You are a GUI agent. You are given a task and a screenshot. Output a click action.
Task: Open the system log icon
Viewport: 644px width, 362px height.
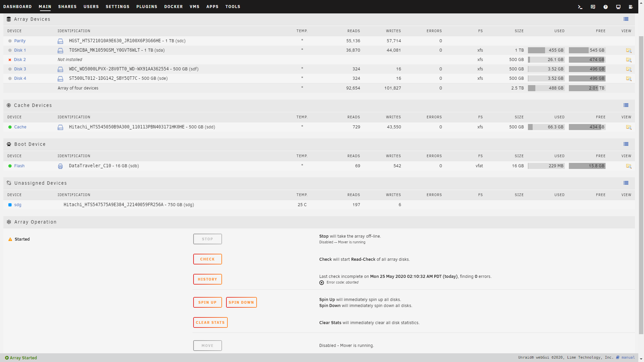pos(631,7)
